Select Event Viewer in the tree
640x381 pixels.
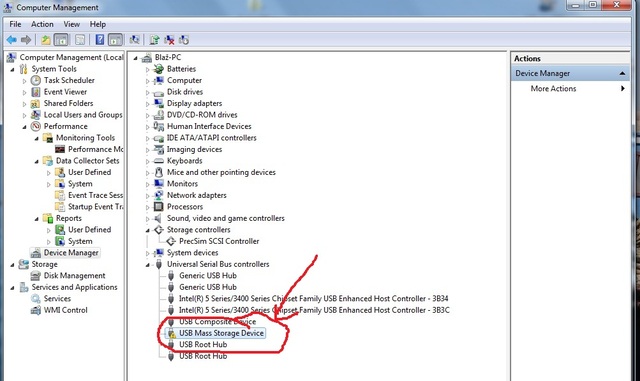(65, 91)
